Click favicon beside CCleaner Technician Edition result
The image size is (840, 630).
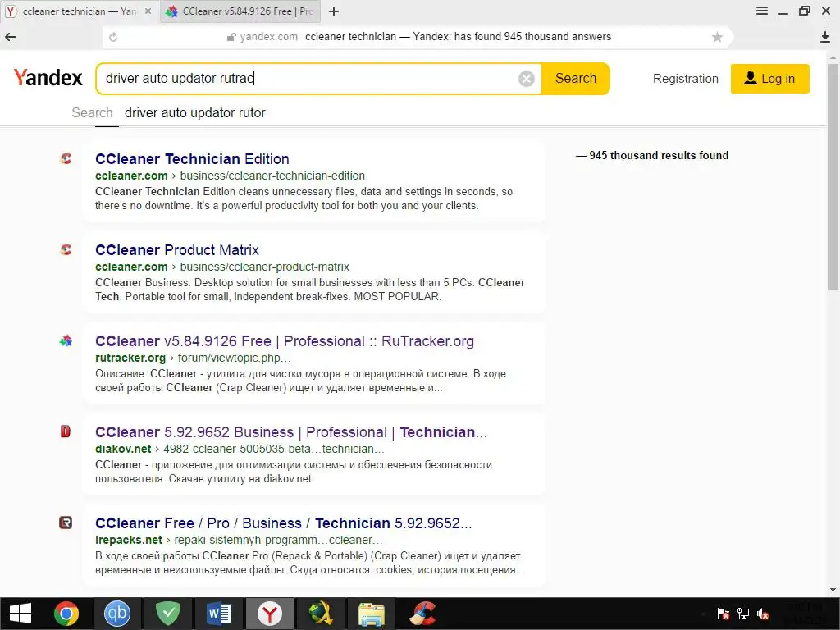tap(66, 158)
